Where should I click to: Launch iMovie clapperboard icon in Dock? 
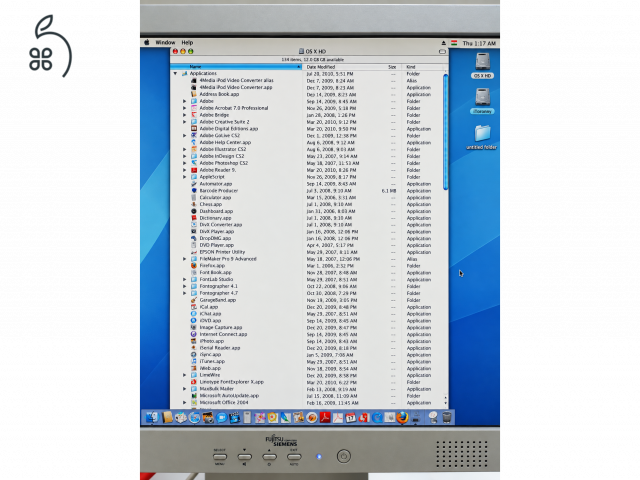click(235, 418)
